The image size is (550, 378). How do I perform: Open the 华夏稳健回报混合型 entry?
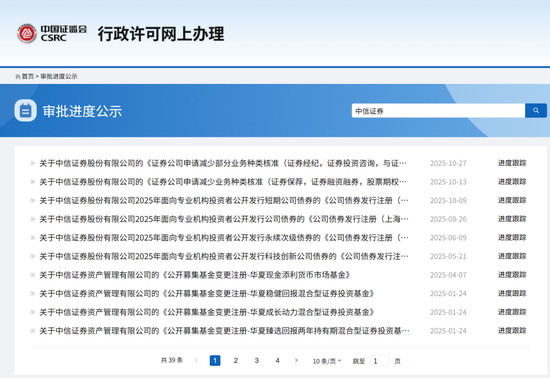pos(207,293)
